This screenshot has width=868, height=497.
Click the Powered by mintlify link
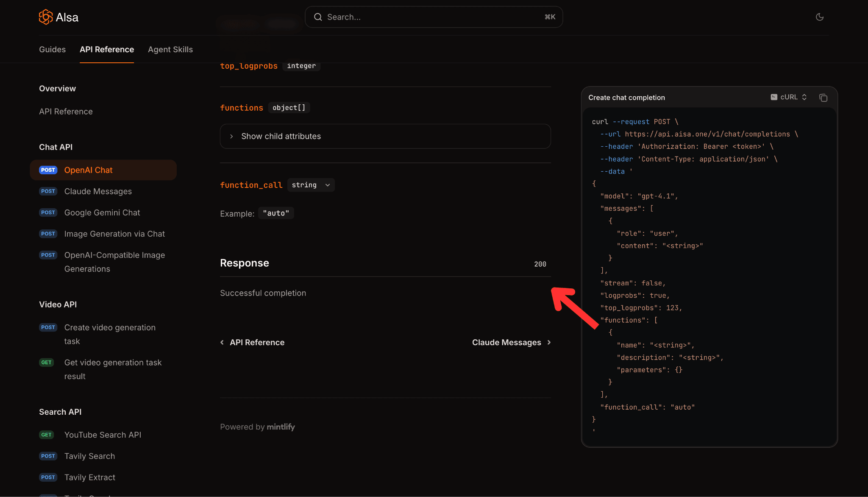(257, 427)
